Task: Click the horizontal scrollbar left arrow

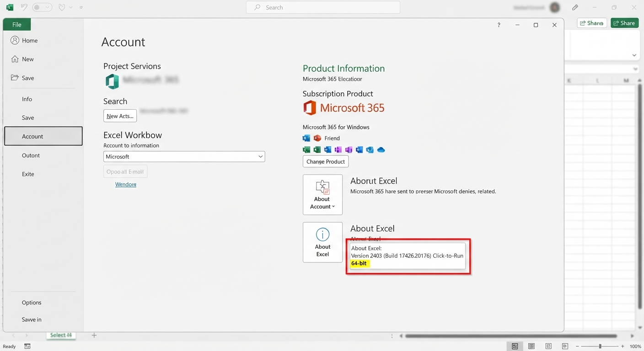Action: pyautogui.click(x=401, y=336)
